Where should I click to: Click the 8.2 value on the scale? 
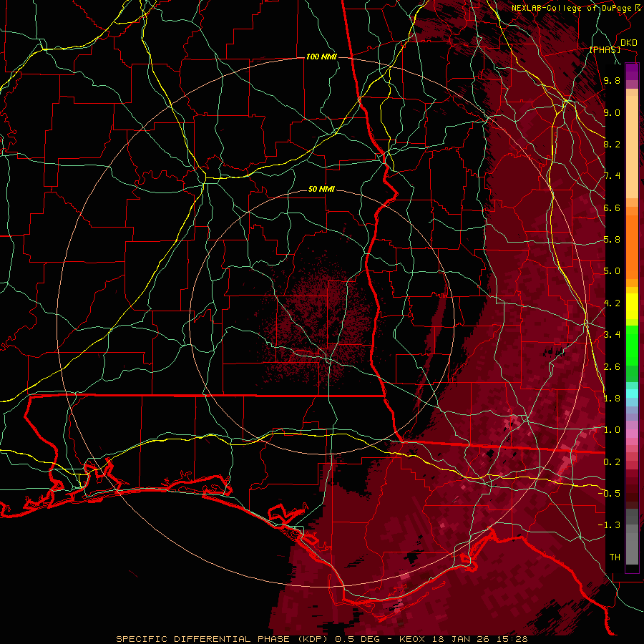[x=612, y=144]
